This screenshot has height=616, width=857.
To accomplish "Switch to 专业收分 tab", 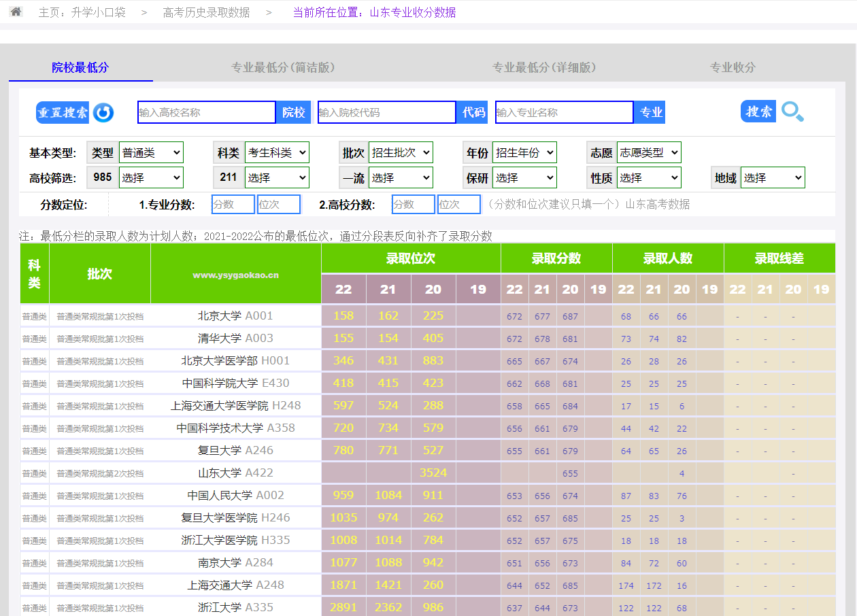I will [x=733, y=67].
